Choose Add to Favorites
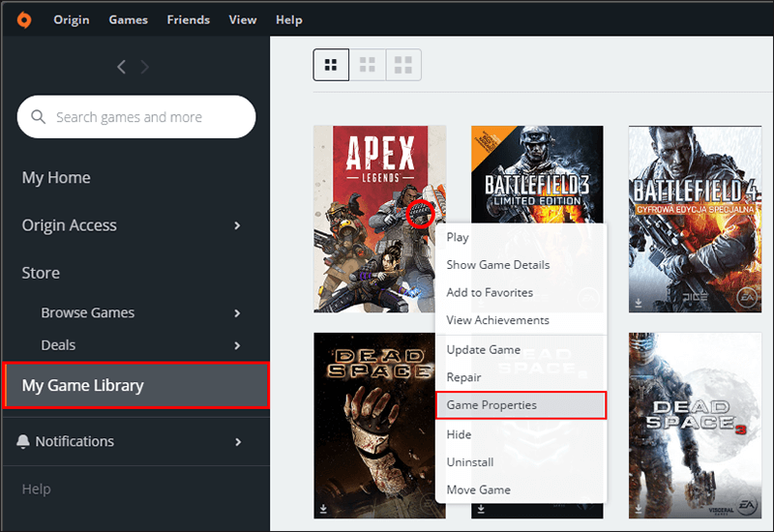The width and height of the screenshot is (774, 532). [521, 293]
